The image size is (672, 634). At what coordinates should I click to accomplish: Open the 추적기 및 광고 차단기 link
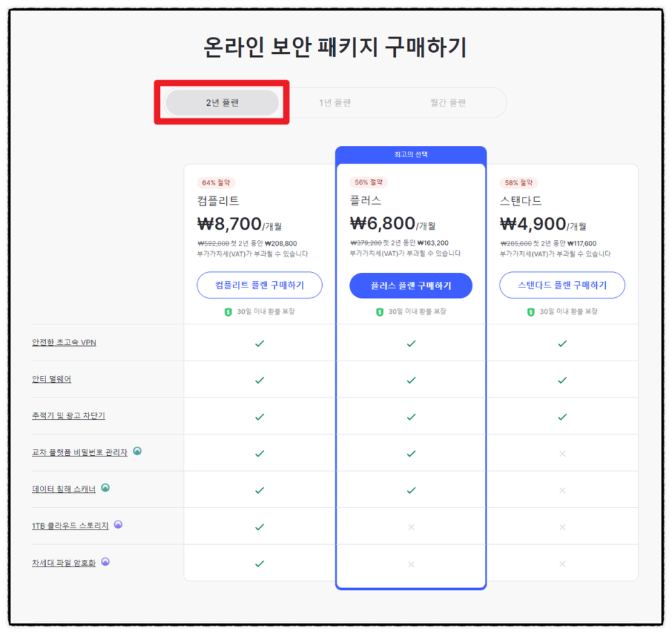pos(68,415)
